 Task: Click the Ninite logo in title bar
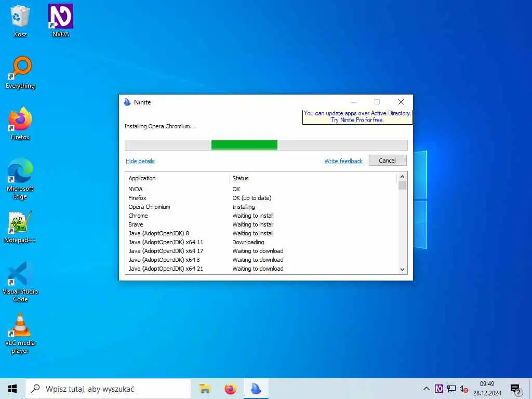click(x=127, y=102)
